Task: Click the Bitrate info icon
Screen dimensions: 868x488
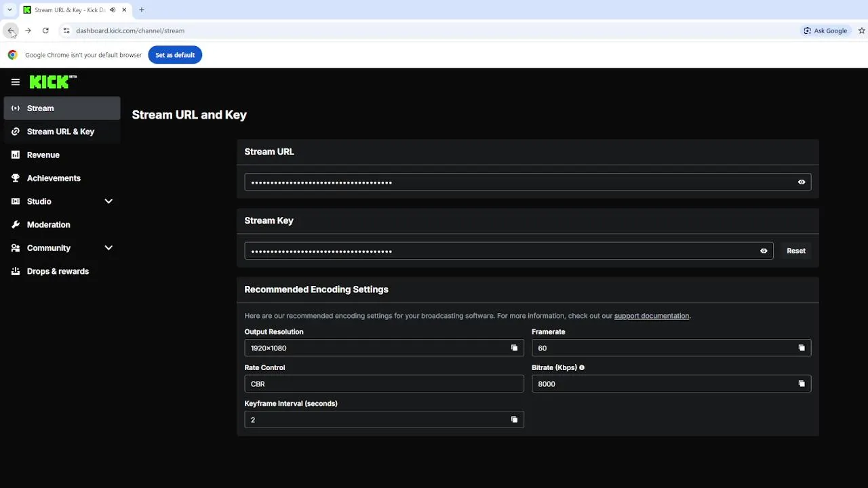Action: click(x=582, y=367)
